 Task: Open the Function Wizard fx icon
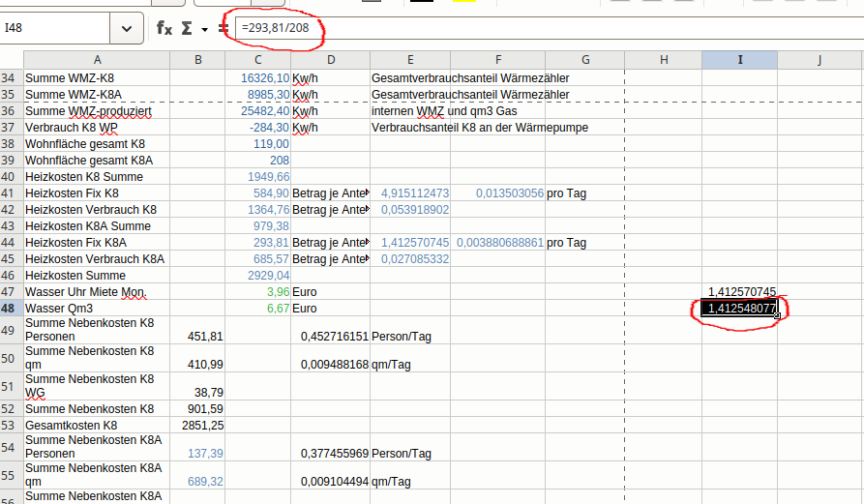tap(164, 27)
